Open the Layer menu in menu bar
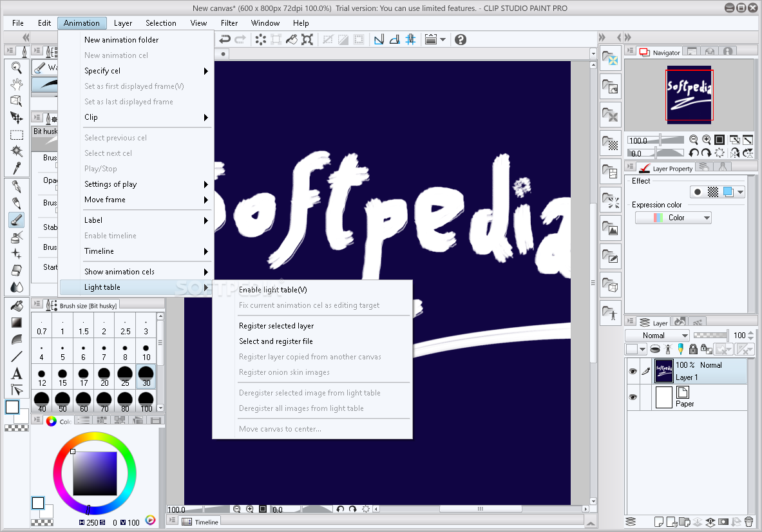762x532 pixels. [x=123, y=23]
